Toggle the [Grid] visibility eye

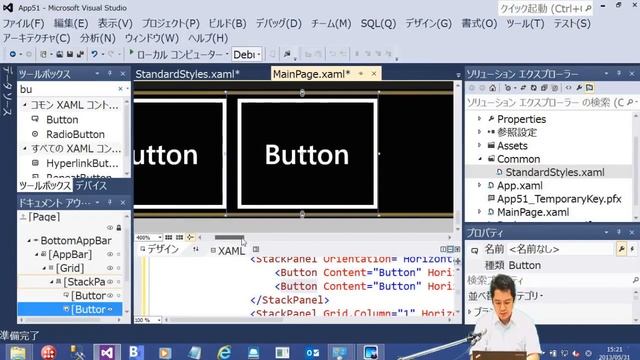point(110,268)
